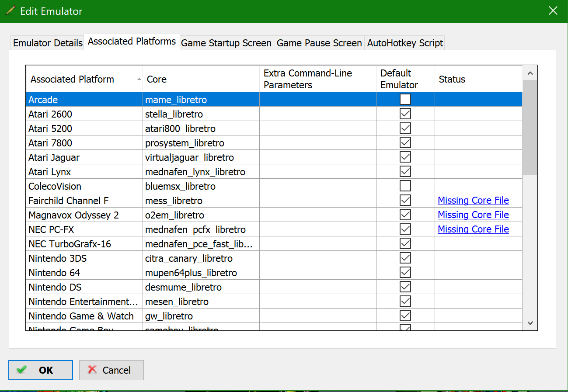Uncheck Default Emulator for Magnavox Odyssey 2
The height and width of the screenshot is (392, 568).
(x=405, y=215)
